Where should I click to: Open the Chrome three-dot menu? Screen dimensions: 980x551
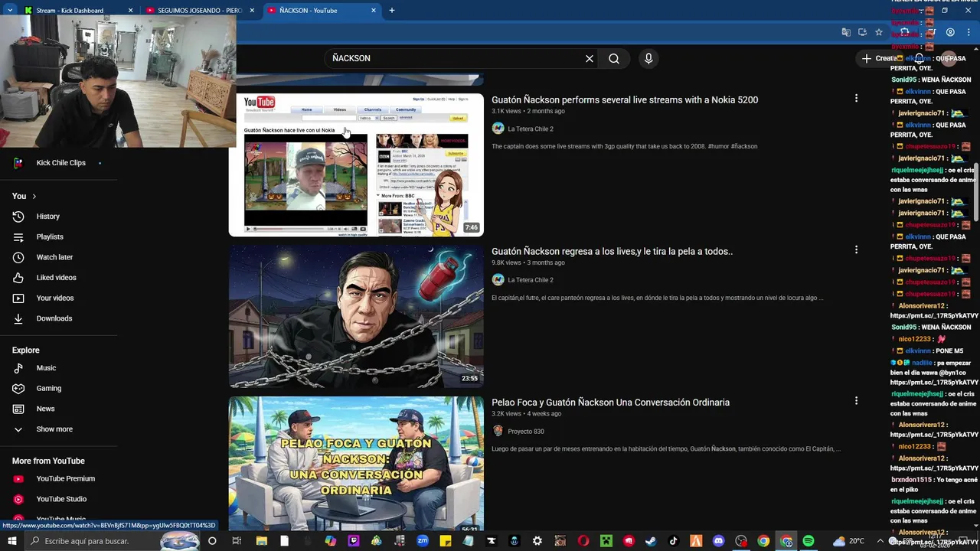pos(968,32)
